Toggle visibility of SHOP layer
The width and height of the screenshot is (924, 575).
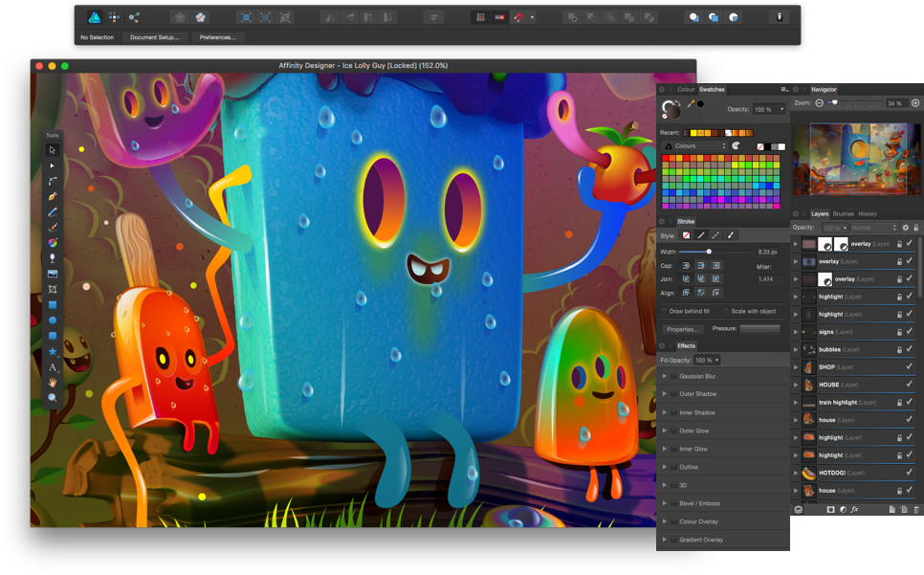pos(909,367)
